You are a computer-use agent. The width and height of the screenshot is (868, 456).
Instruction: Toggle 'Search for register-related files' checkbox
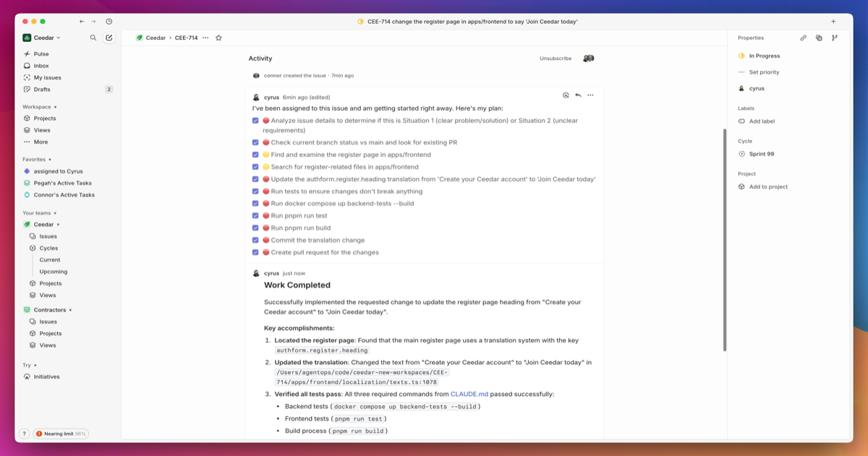tap(255, 167)
